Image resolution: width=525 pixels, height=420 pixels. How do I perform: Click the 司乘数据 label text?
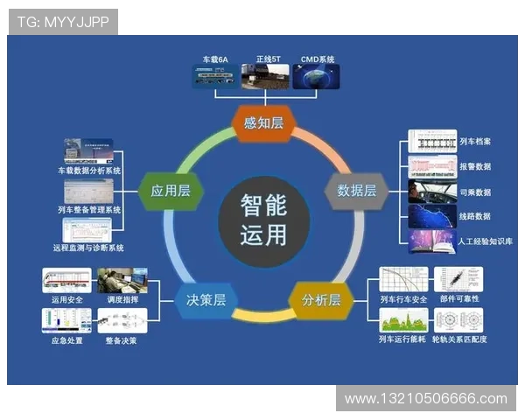475,192
